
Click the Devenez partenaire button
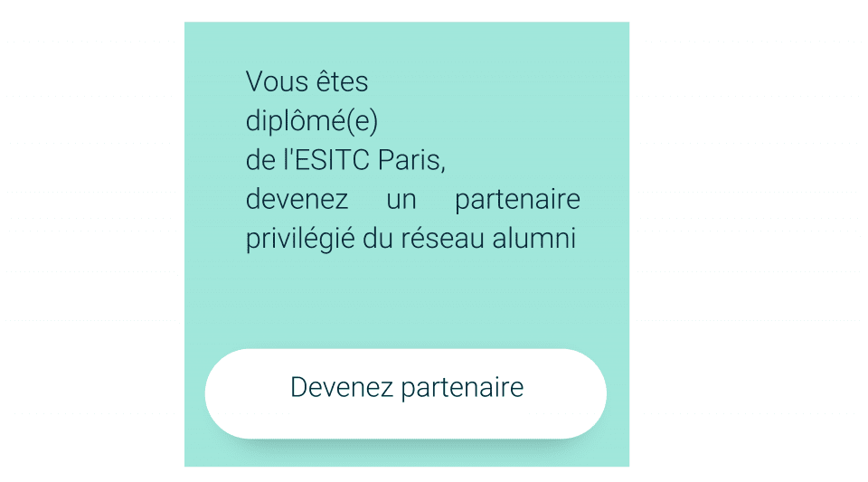[406, 393]
